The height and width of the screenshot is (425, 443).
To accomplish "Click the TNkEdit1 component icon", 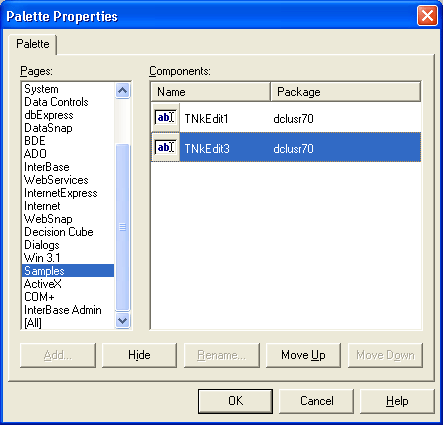I will click(165, 118).
